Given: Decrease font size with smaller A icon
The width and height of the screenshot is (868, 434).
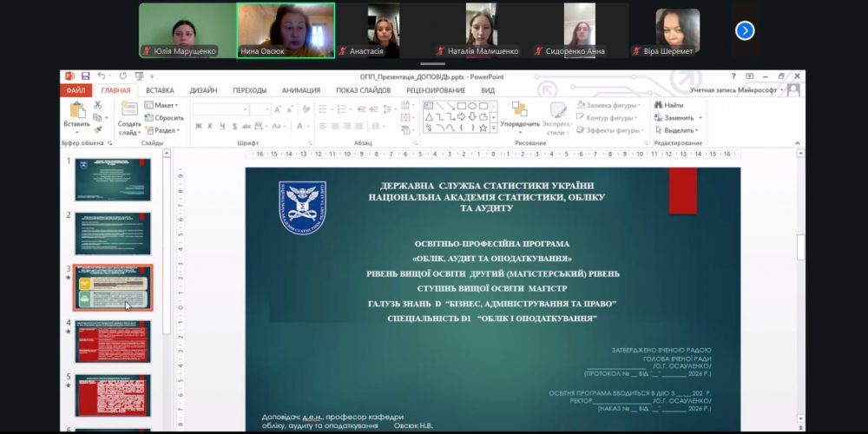Looking at the screenshot, I should tap(290, 109).
